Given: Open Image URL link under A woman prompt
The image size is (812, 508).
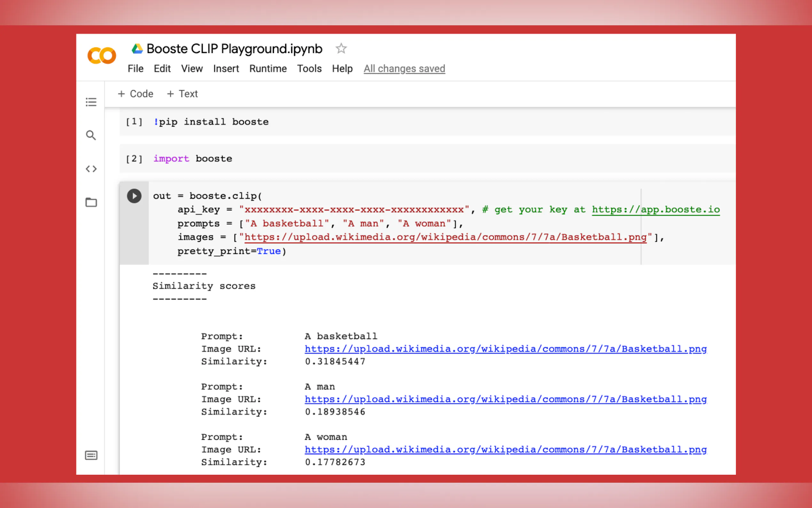Looking at the screenshot, I should tap(505, 449).
